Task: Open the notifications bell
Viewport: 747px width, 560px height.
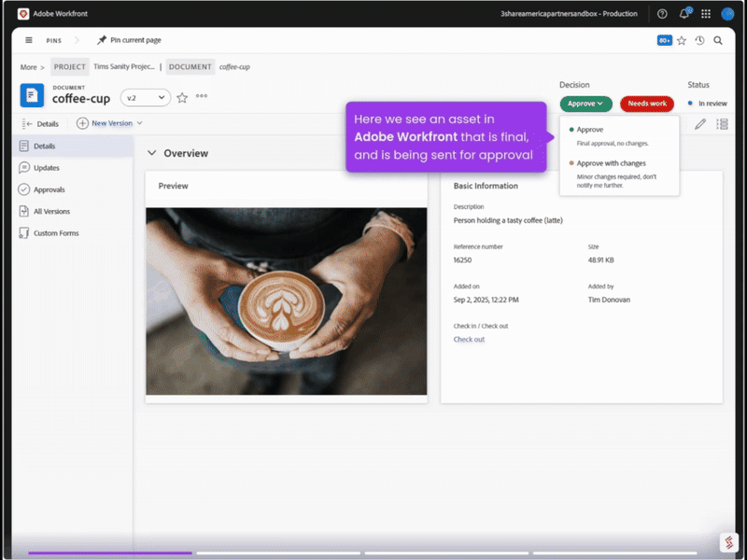Action: (x=684, y=13)
